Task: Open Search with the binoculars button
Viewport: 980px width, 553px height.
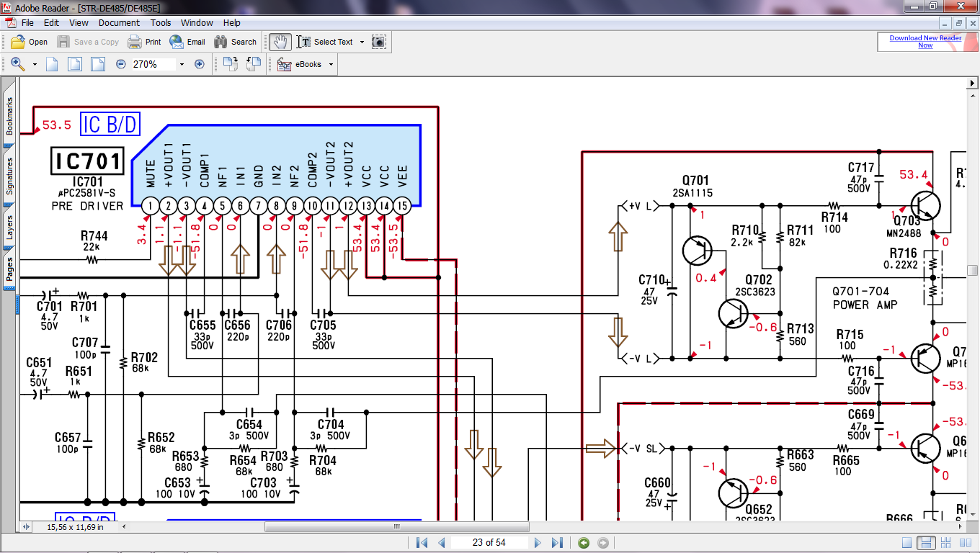Action: coord(235,42)
